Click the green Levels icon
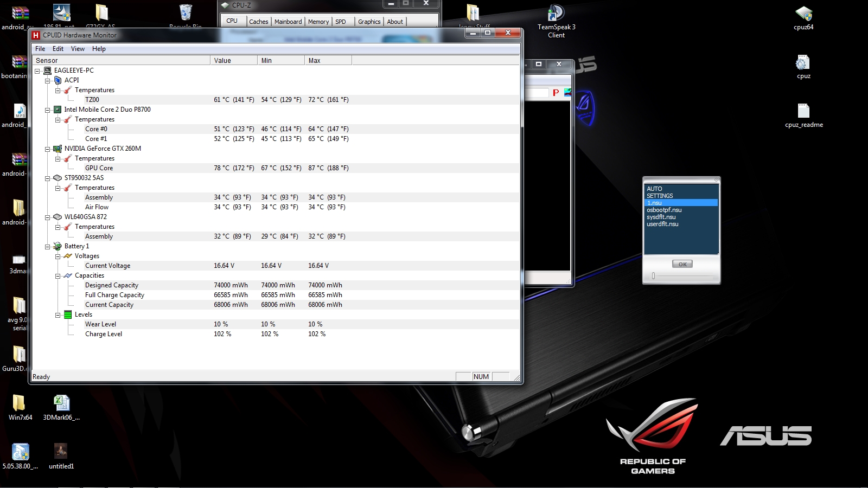This screenshot has width=868, height=488. point(68,314)
